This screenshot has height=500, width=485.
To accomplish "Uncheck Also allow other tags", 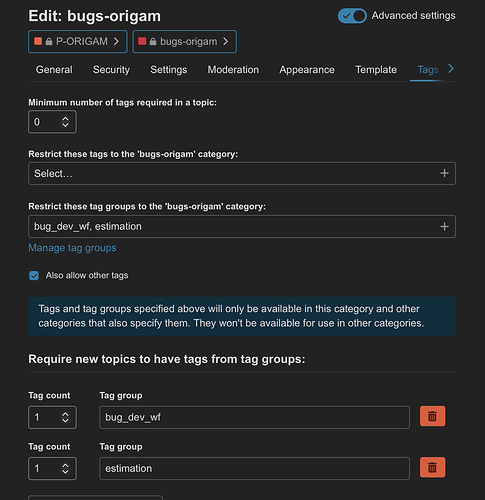I will pyautogui.click(x=34, y=276).
